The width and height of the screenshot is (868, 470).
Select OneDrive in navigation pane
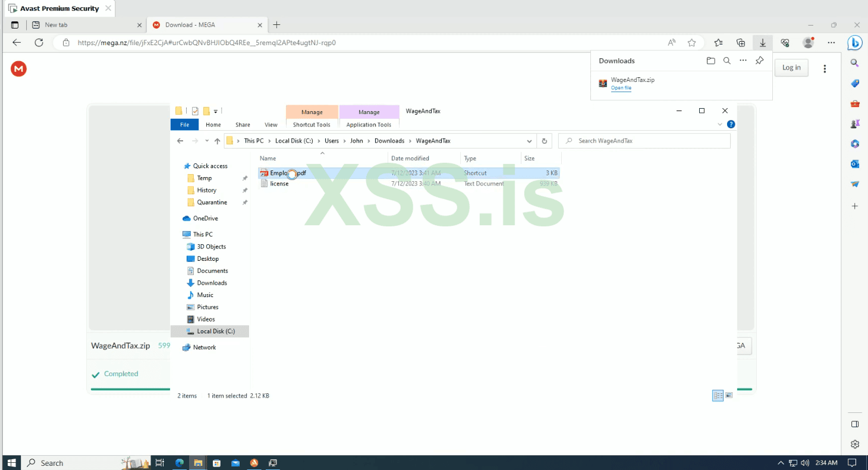[x=205, y=218]
